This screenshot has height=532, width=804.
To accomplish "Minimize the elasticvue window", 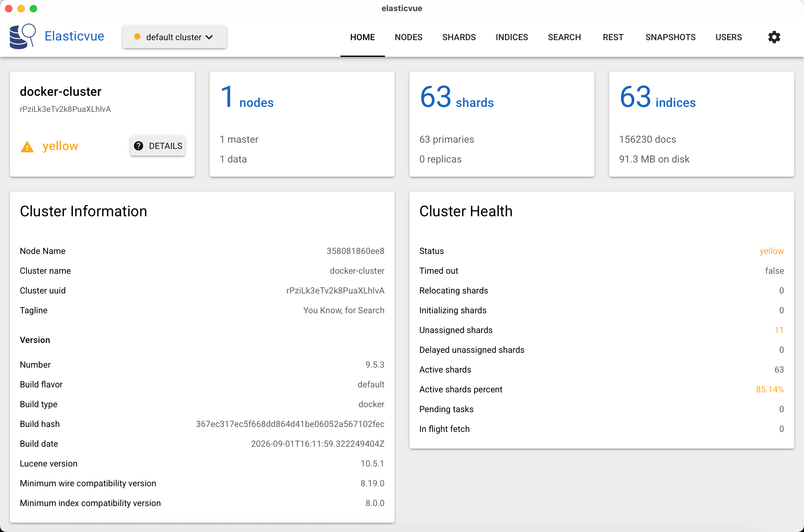I will [21, 8].
